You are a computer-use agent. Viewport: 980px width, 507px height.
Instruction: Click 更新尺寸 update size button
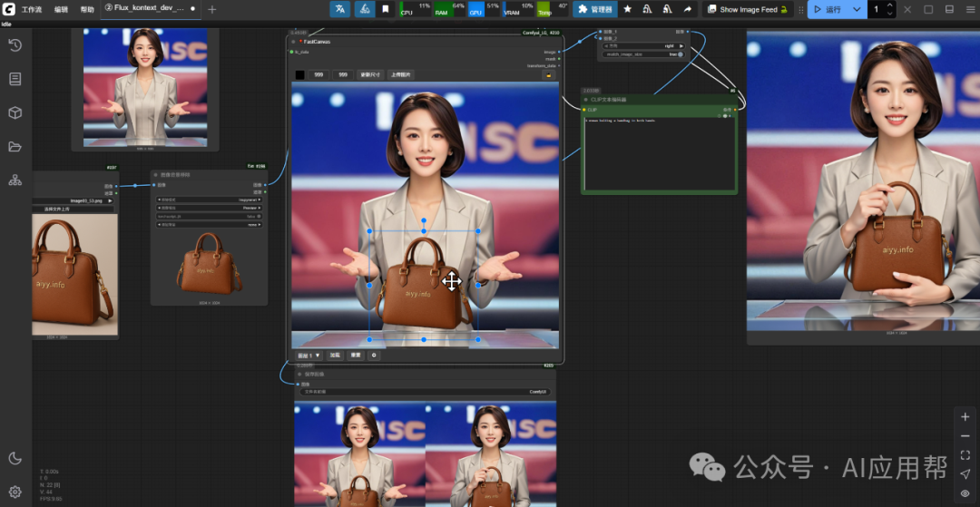point(370,75)
